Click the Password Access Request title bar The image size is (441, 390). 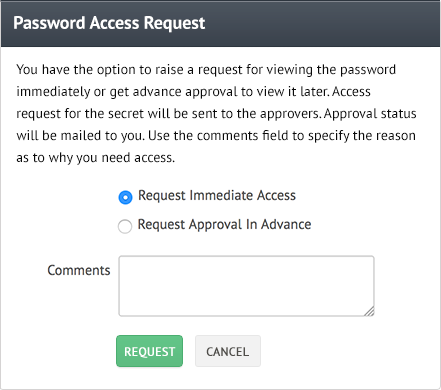[220, 23]
